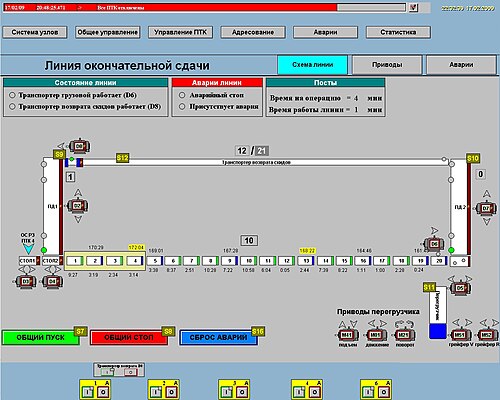Open the top Аварии screen button
This screenshot has height=400, width=500.
pos(325,32)
